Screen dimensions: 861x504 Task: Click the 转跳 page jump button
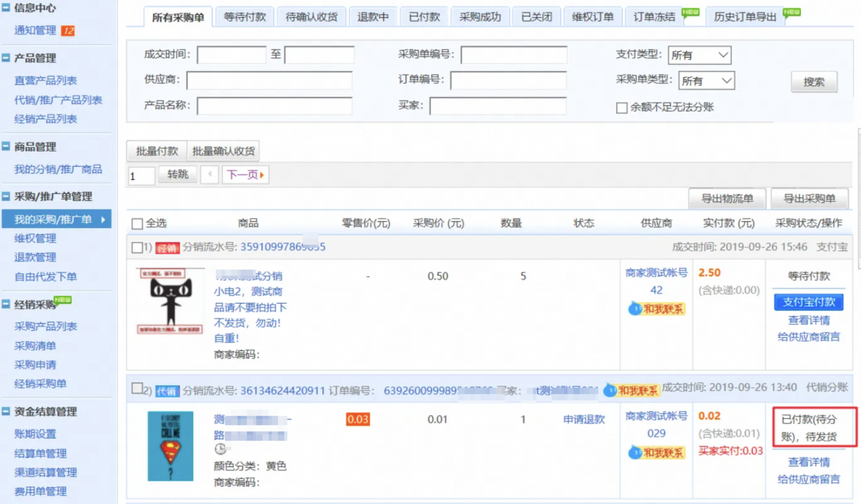tap(178, 174)
